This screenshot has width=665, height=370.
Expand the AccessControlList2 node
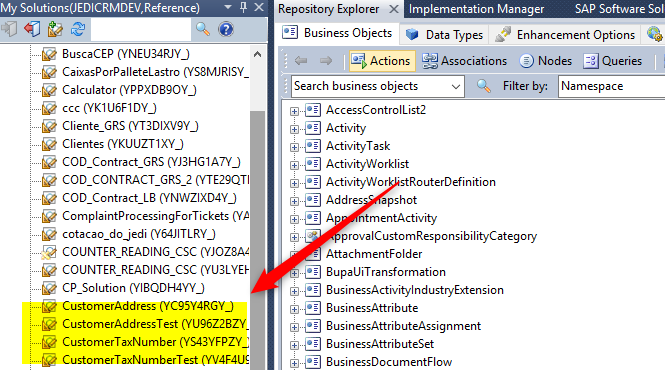click(294, 111)
